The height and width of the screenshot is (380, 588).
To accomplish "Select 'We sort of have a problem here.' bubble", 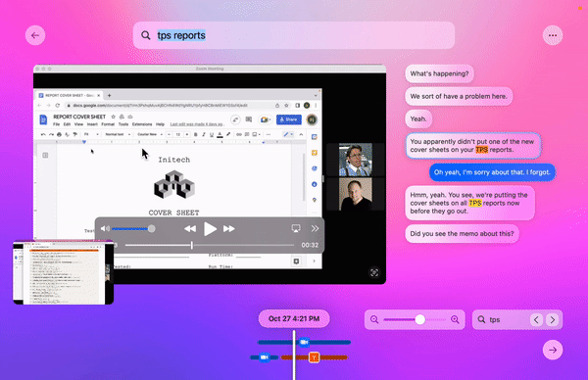I will pos(459,96).
